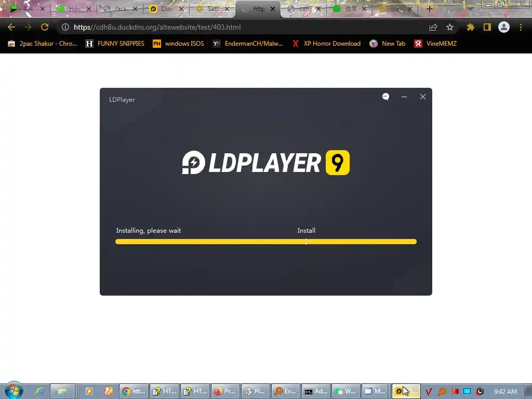Image resolution: width=532 pixels, height=399 pixels.
Task: Open the media player taskbar icon
Action: click(x=89, y=391)
